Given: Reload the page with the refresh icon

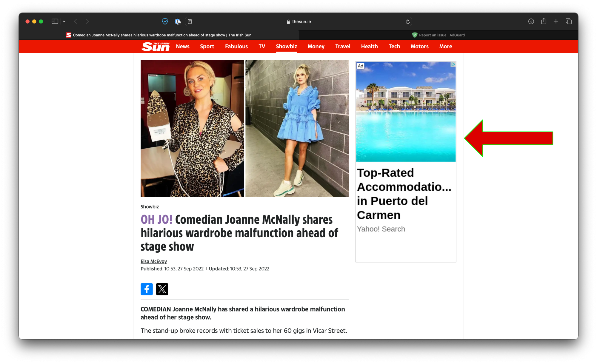Looking at the screenshot, I should [x=408, y=21].
